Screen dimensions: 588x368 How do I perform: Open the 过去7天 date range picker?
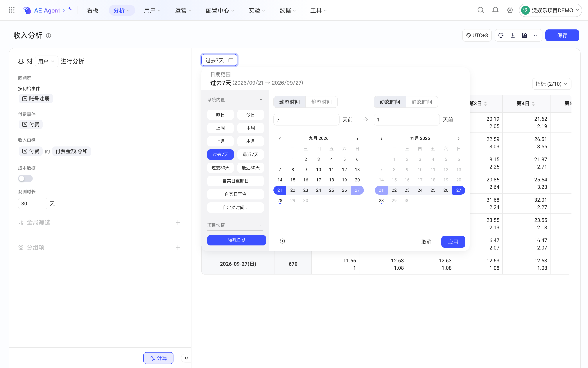219,60
